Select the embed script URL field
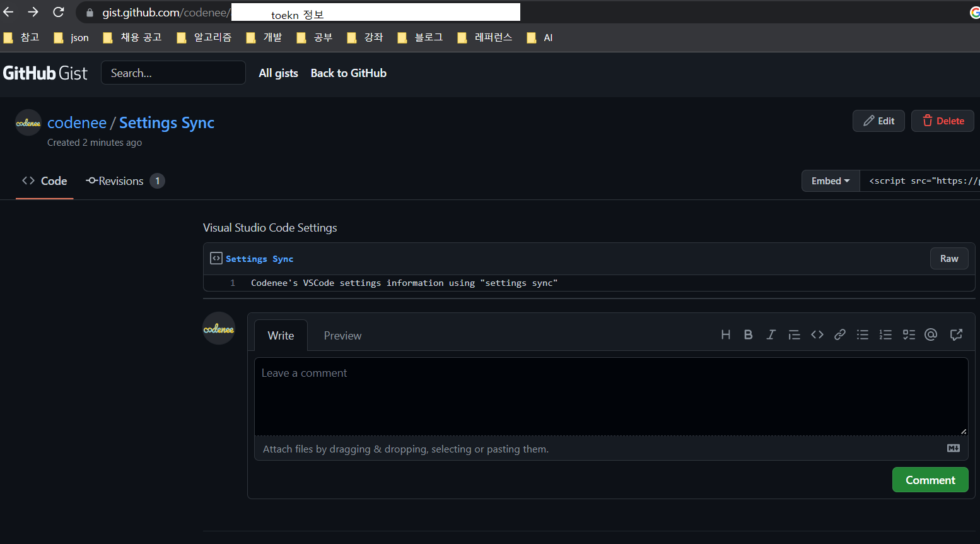The image size is (980, 544). 920,180
